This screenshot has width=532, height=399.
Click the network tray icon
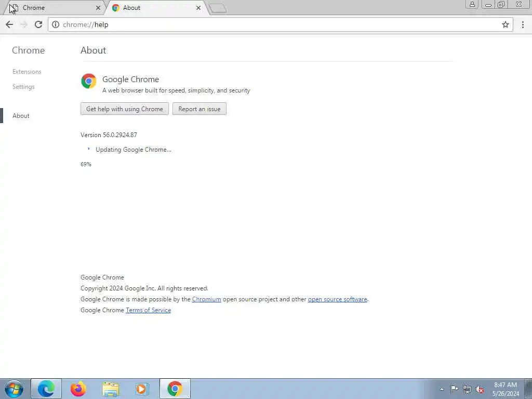pos(467,389)
